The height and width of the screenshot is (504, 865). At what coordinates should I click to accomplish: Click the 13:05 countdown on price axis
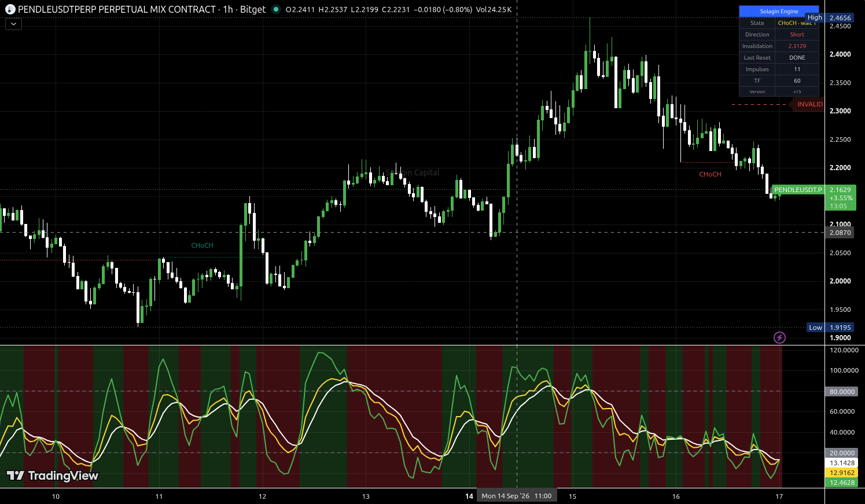[838, 206]
